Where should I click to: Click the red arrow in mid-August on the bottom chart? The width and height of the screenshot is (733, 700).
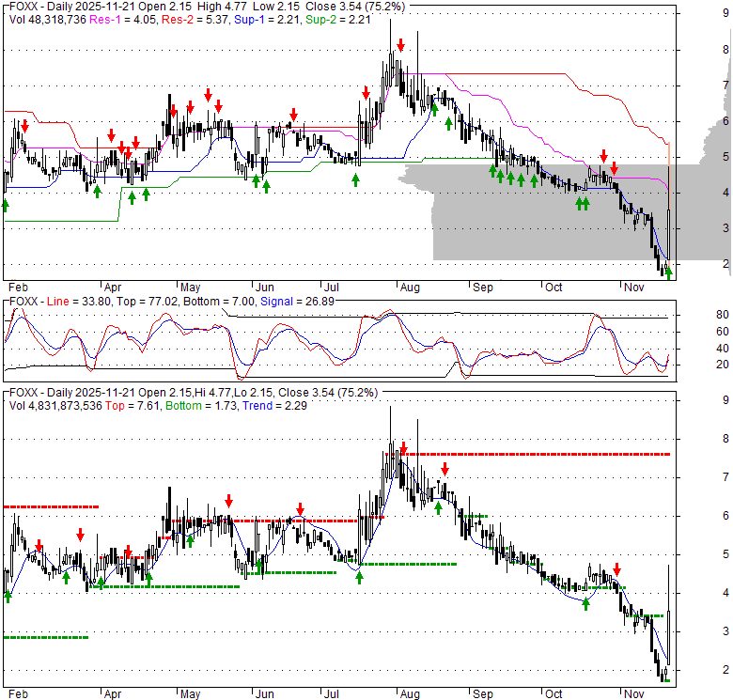coord(445,469)
